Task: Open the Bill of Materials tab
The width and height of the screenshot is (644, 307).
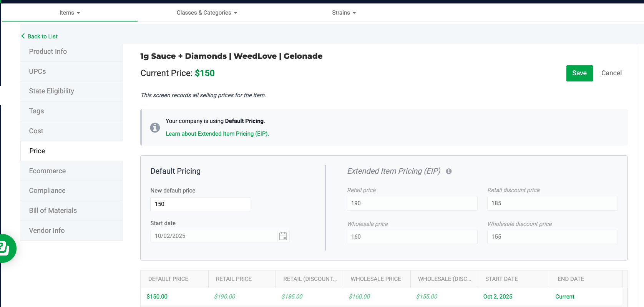Action: click(x=53, y=211)
